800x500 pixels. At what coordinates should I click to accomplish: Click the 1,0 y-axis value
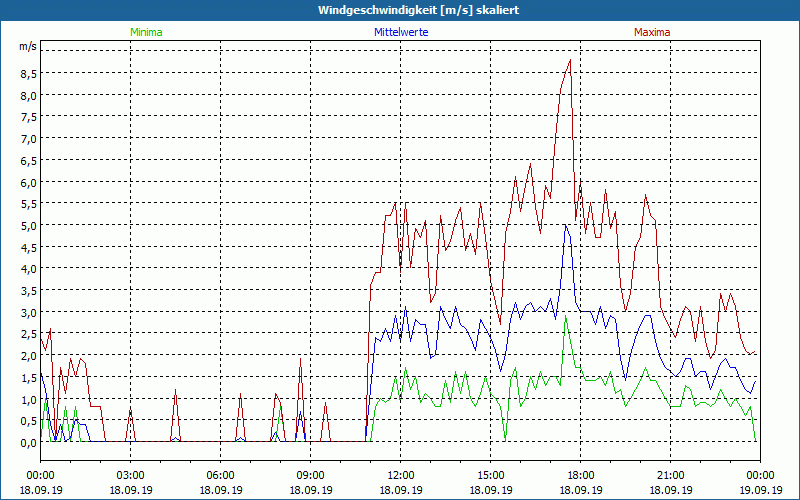tap(28, 399)
